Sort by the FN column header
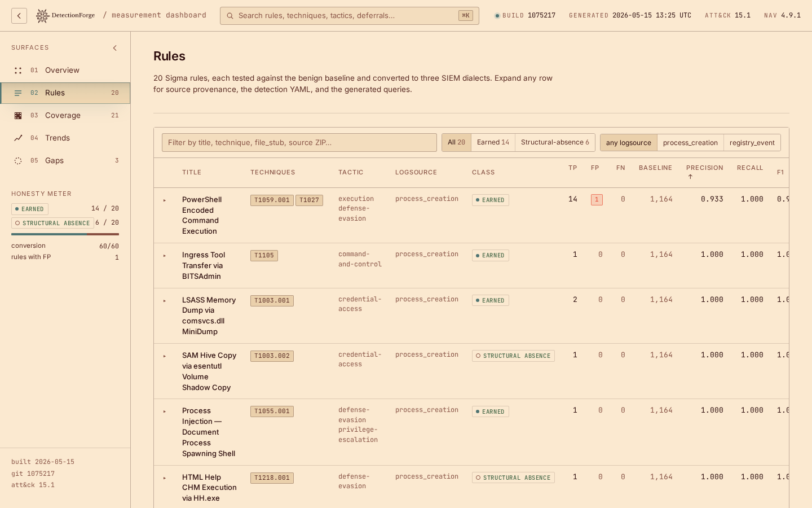Viewport: 812px width, 508px height. point(621,168)
